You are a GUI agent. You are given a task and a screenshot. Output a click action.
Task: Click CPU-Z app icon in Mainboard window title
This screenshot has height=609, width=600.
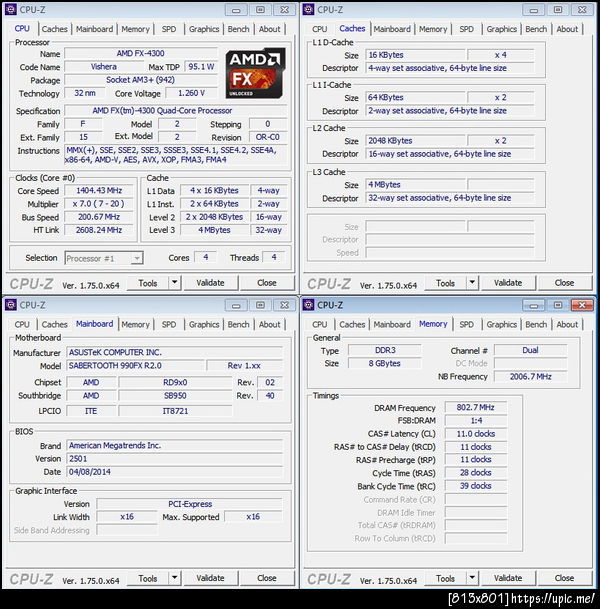pos(11,305)
